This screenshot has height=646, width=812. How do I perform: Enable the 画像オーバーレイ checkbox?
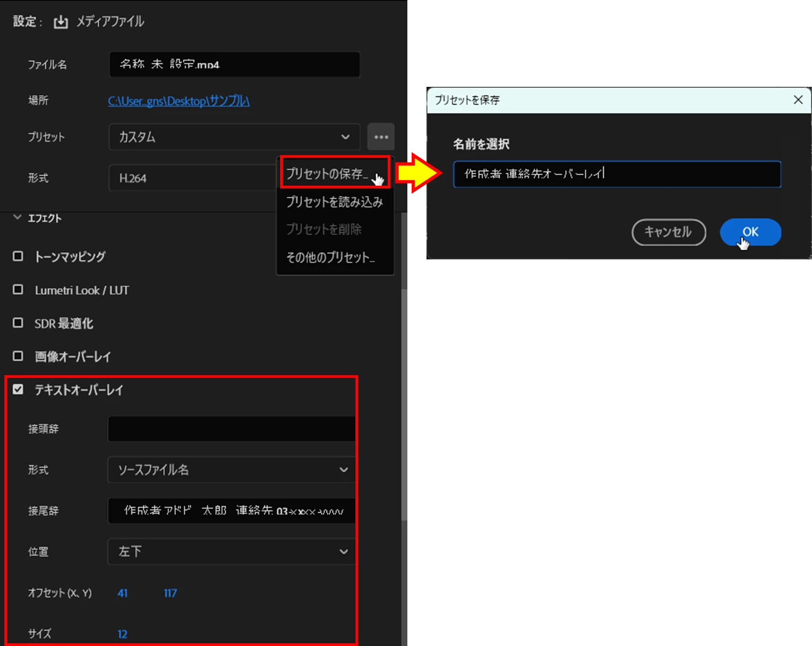18,356
